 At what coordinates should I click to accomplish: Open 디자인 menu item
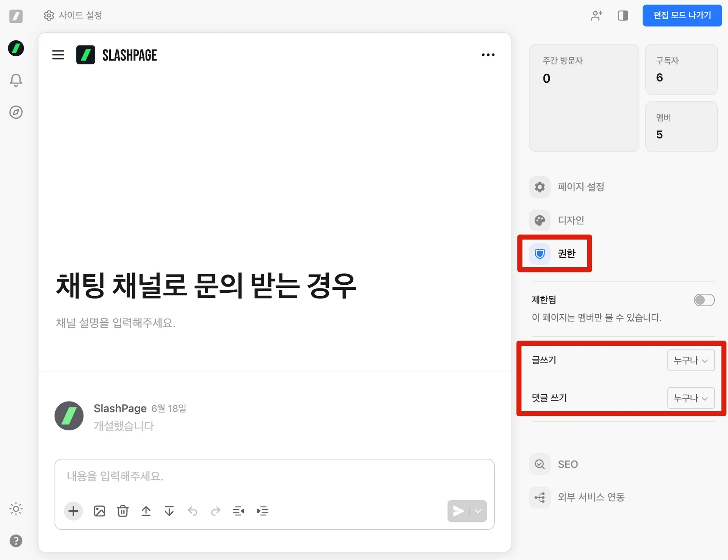tap(571, 220)
